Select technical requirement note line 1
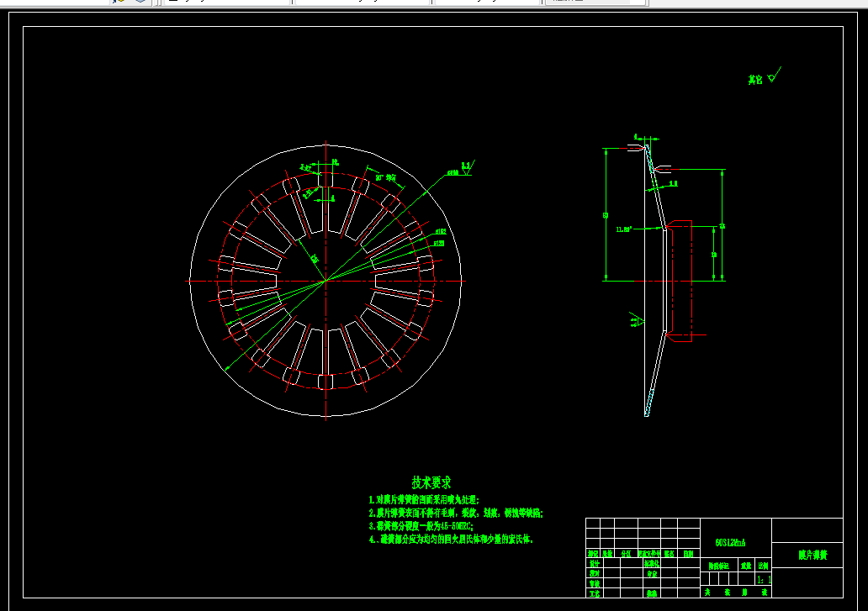This screenshot has width=868, height=611. (x=423, y=499)
